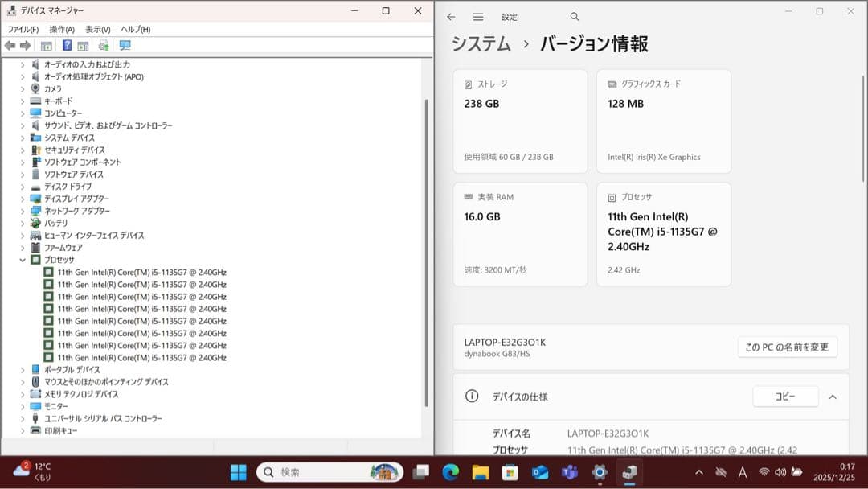Click the search magnifier in Settings
This screenshot has height=489, width=868.
pyautogui.click(x=574, y=16)
